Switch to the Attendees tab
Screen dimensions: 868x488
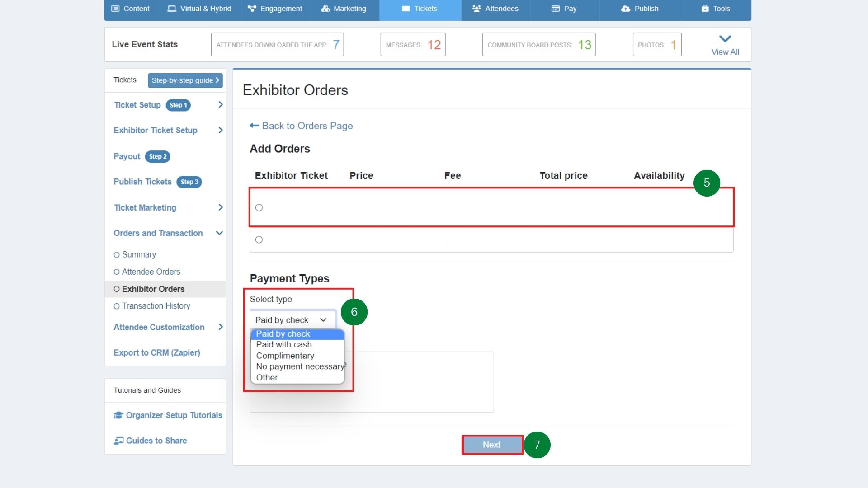click(495, 9)
